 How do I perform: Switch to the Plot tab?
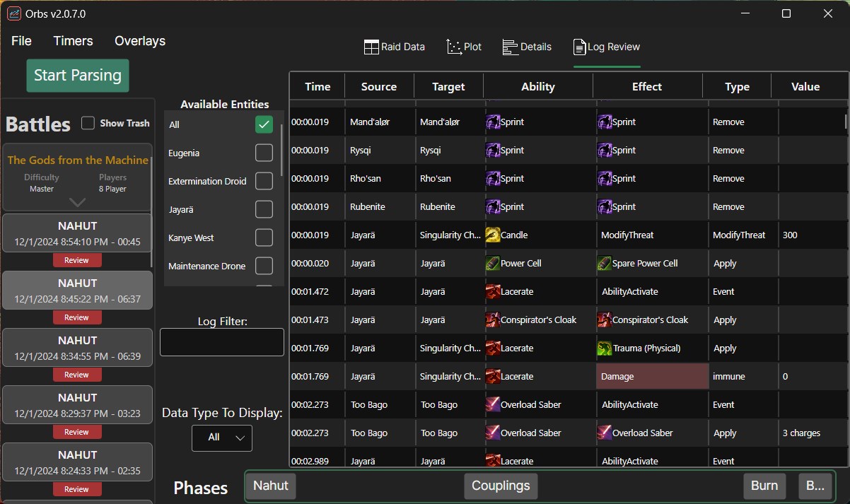[465, 47]
